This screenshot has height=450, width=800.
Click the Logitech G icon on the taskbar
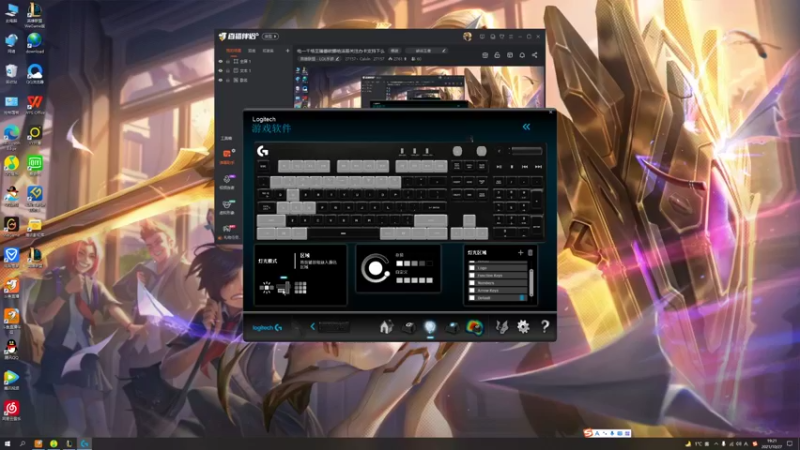(85, 444)
